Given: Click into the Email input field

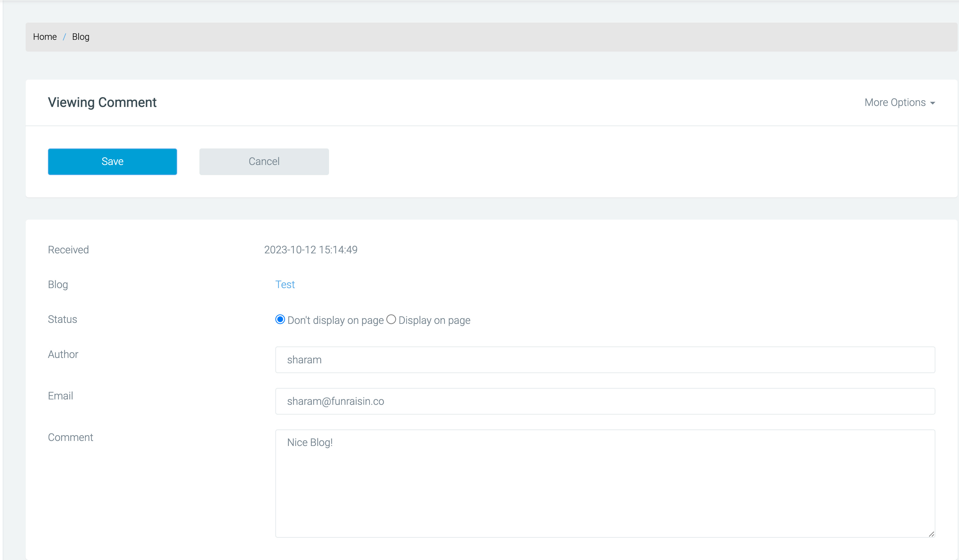Looking at the screenshot, I should pos(605,401).
